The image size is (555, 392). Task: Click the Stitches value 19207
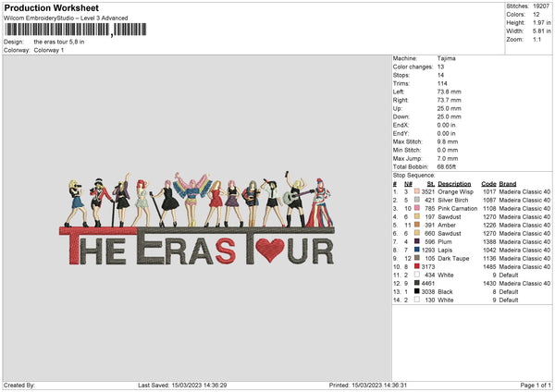(x=541, y=6)
